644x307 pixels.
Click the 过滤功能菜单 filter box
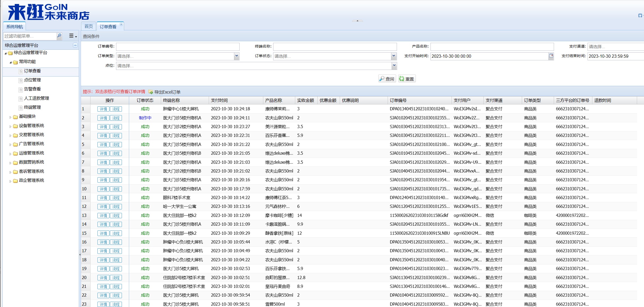click(x=30, y=36)
